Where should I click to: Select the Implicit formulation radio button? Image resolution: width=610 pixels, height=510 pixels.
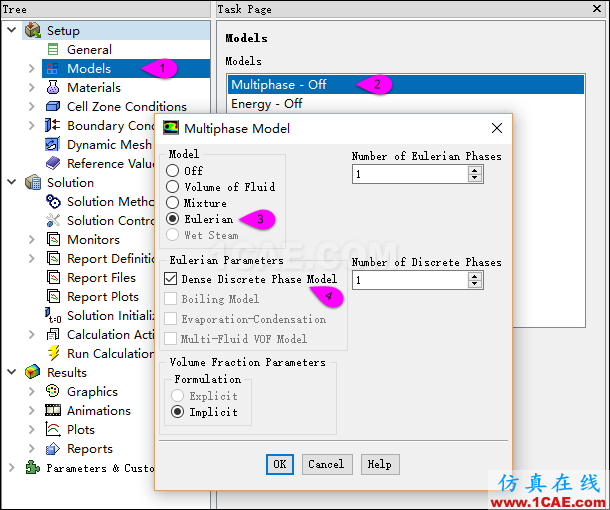click(177, 412)
